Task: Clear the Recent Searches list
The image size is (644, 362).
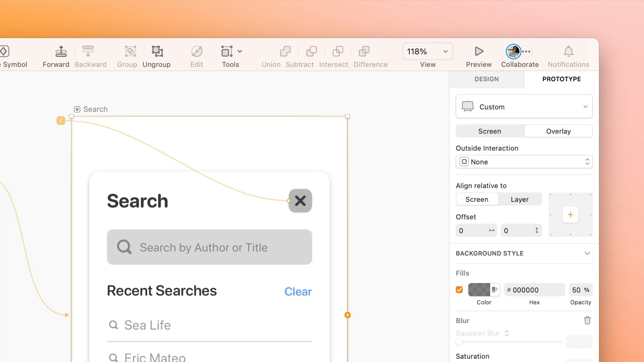Action: pos(298,292)
